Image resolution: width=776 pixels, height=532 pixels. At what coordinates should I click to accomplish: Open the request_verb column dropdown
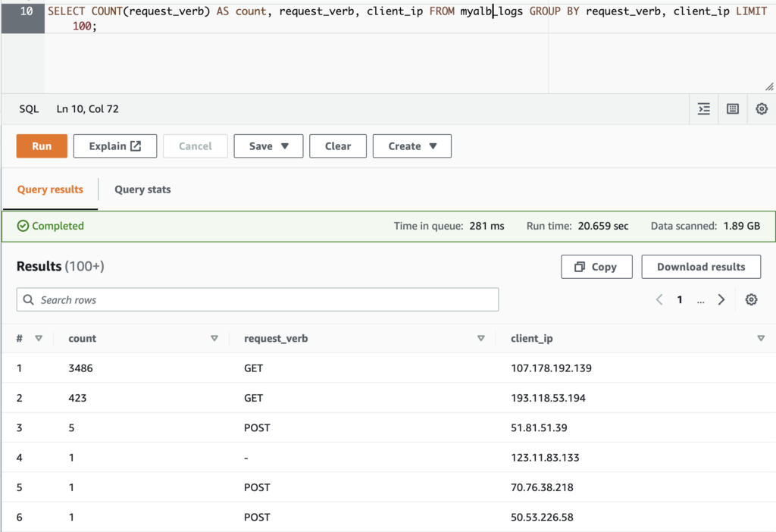click(x=481, y=338)
